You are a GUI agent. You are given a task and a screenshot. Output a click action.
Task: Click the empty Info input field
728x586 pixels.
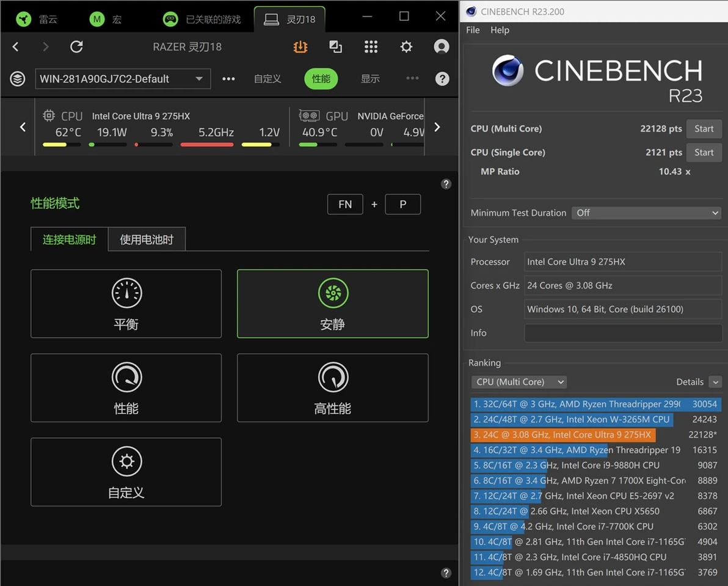click(623, 333)
